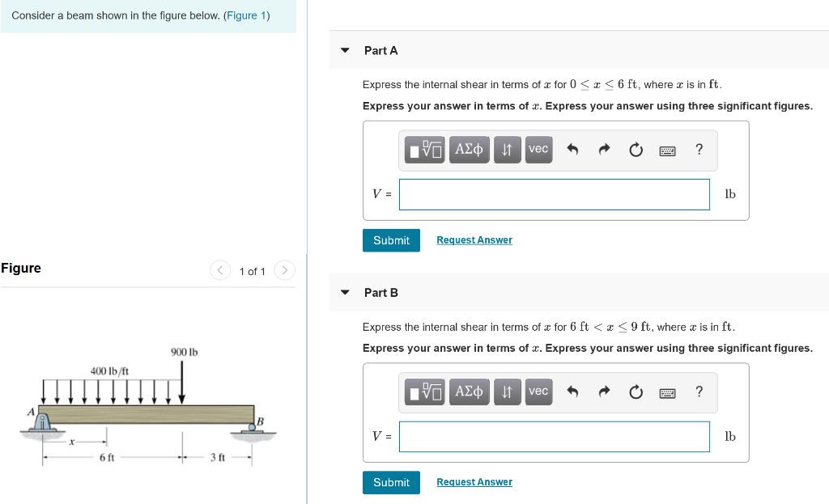Reset the Part A answer field
Viewport: 829px width, 504px height.
coord(636,150)
